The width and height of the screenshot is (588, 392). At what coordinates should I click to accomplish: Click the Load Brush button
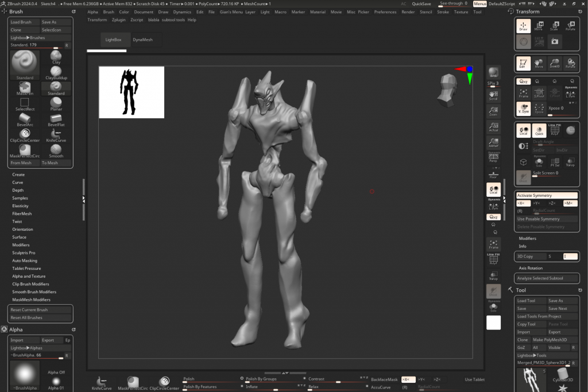tap(24, 22)
